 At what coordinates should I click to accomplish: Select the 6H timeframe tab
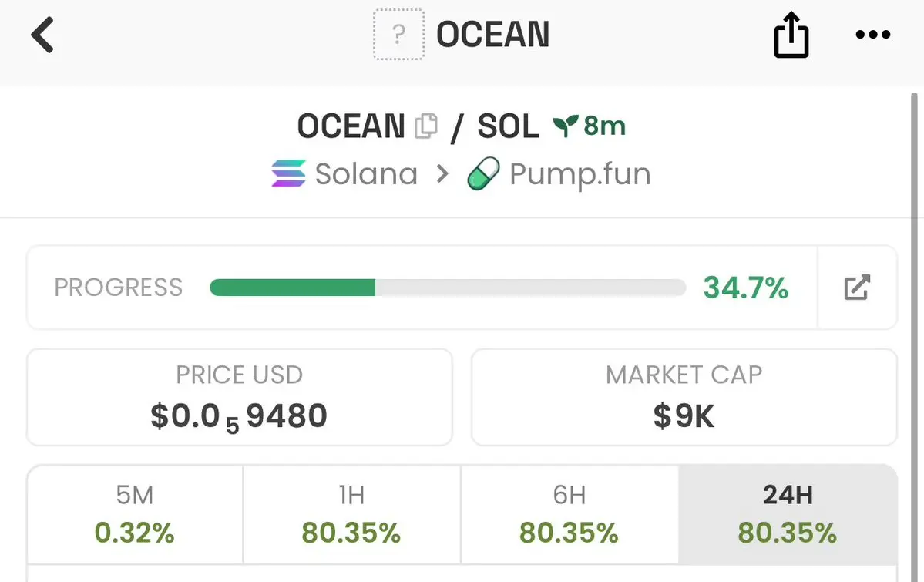click(570, 514)
